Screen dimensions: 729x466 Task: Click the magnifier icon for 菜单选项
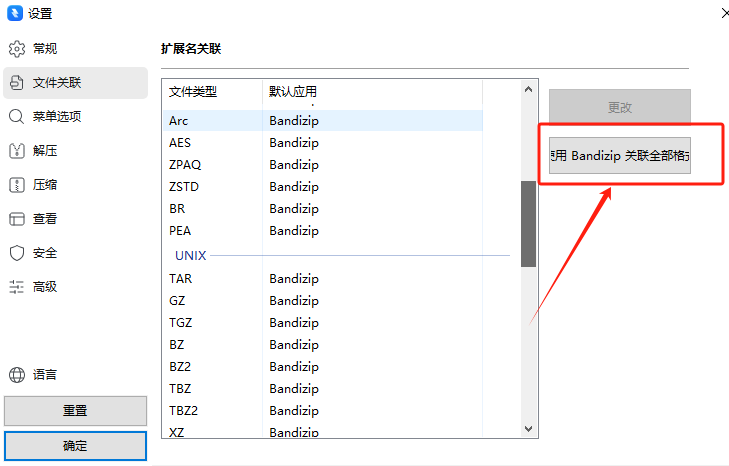coord(17,116)
